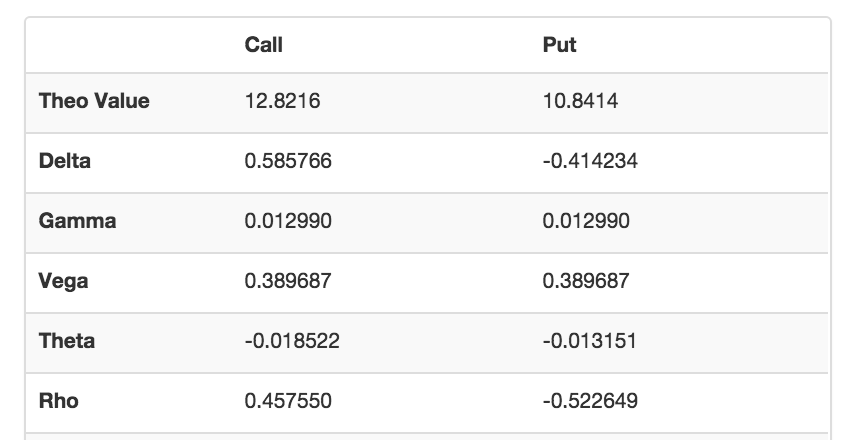
Task: Click the Put Theta value -0.013151
Action: coord(590,341)
